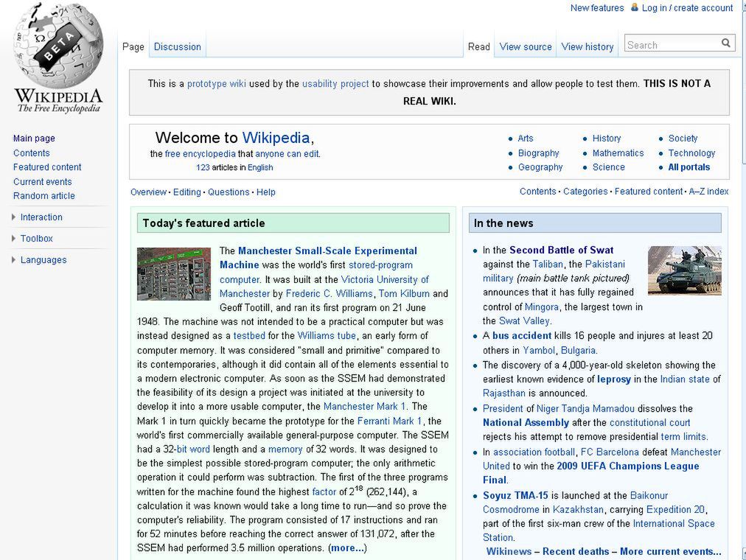The image size is (746, 560).
Task: Click the Questions link
Action: (229, 192)
